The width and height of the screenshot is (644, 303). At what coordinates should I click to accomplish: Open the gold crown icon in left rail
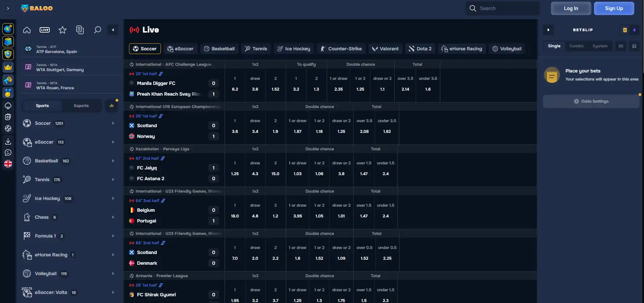point(8,67)
